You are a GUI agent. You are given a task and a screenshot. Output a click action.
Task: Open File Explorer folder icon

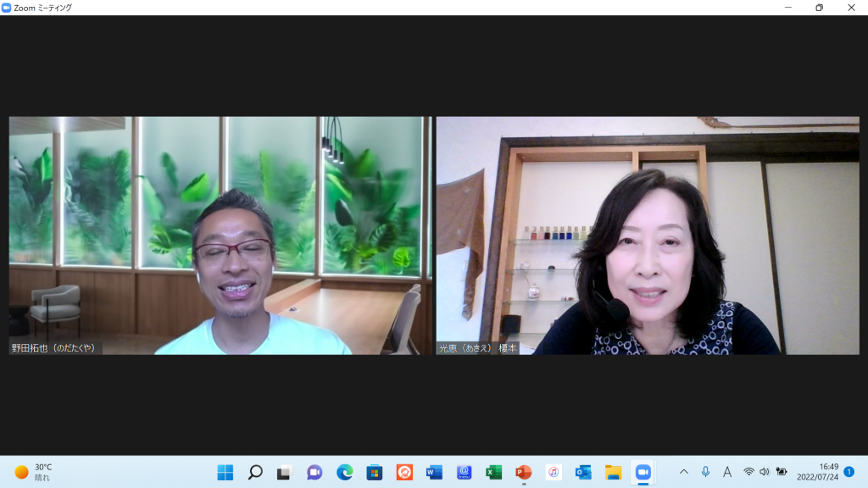[x=613, y=472]
